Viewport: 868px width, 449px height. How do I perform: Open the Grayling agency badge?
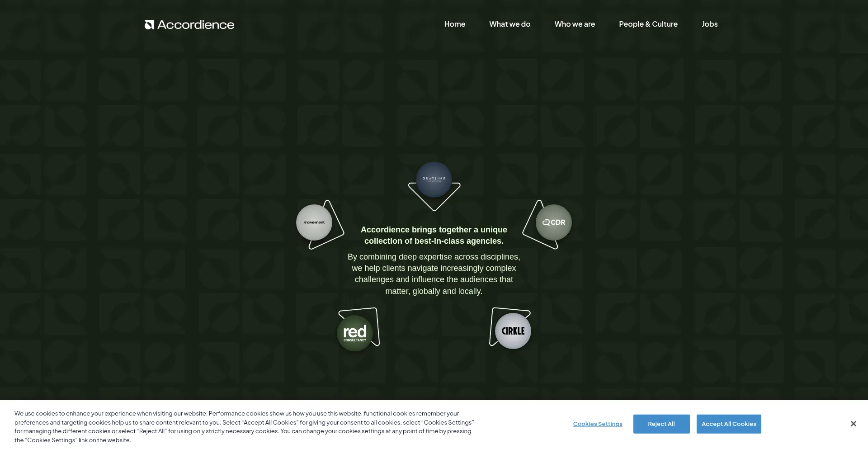pos(434,179)
